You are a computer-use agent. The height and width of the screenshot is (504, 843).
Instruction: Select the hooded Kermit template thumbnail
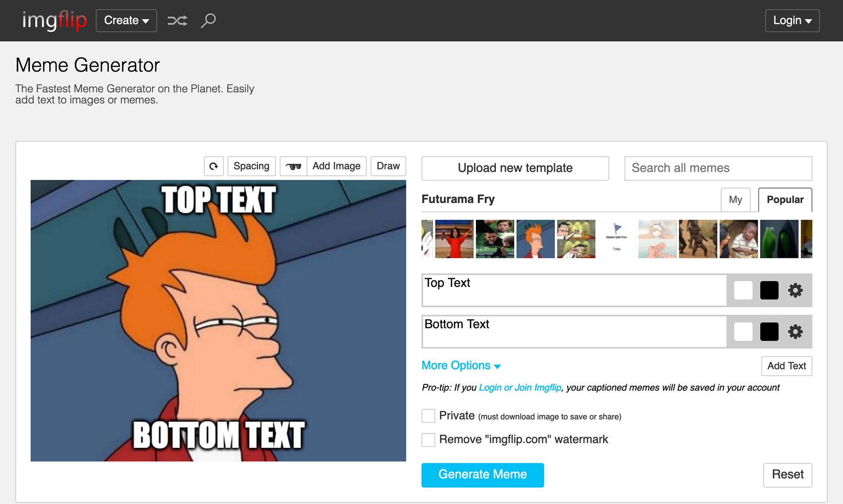779,239
